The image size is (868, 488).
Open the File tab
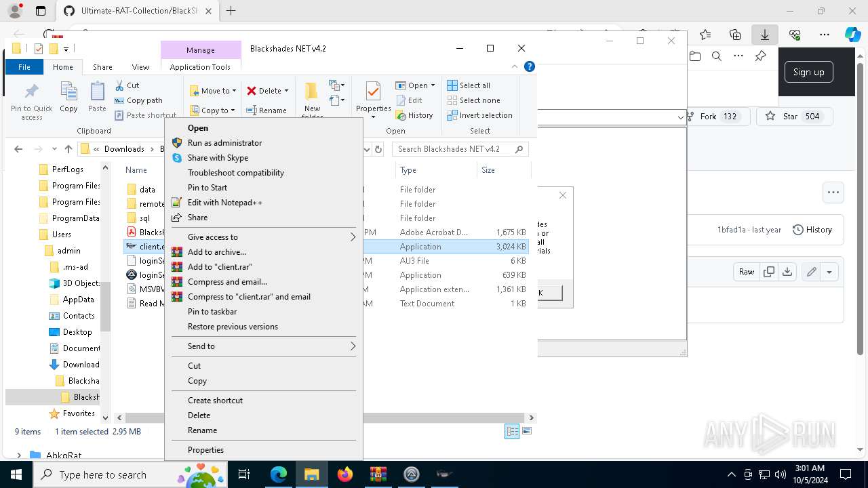click(x=24, y=67)
